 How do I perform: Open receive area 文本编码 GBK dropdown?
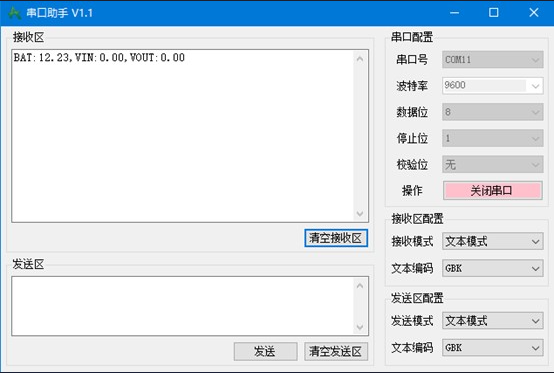(x=493, y=268)
